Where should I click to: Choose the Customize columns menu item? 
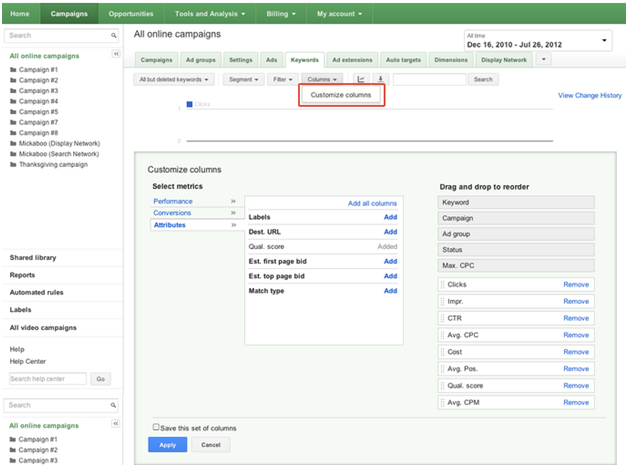[340, 95]
